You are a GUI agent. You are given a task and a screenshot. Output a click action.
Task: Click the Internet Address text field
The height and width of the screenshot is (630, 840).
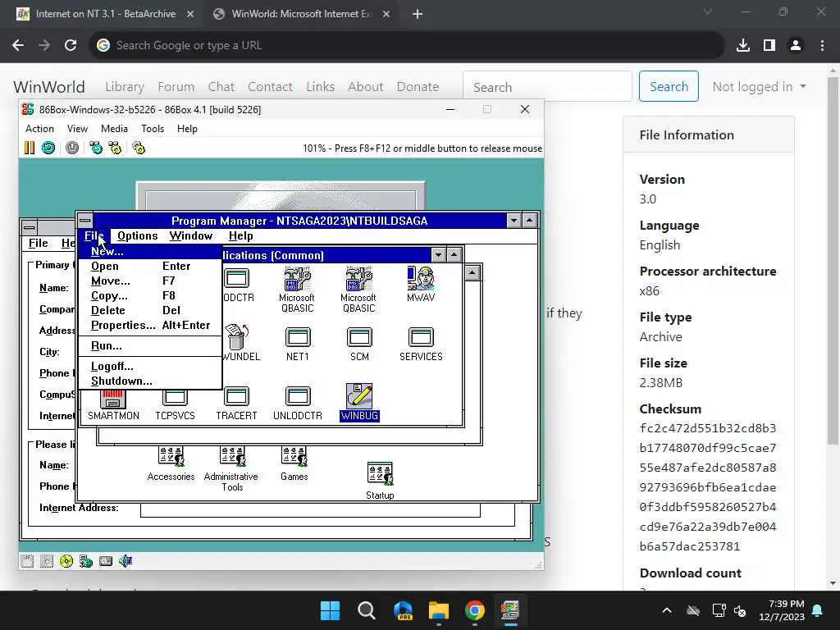pos(310,510)
